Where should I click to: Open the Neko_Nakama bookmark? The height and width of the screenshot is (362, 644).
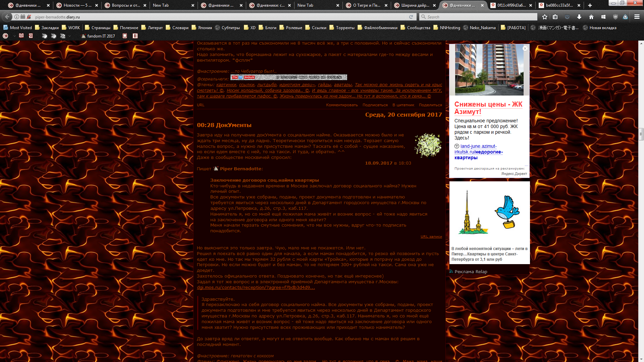tap(480, 28)
